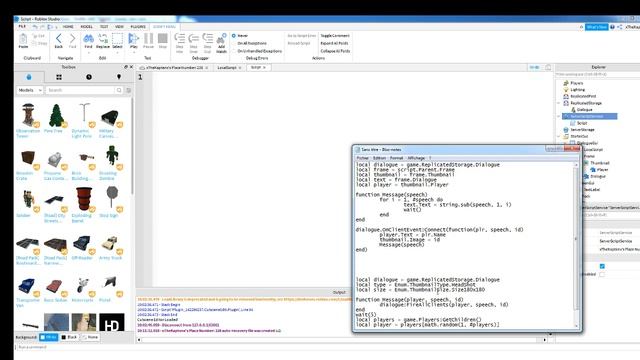Click the What's New button
The image size is (640, 360).
click(x=596, y=27)
